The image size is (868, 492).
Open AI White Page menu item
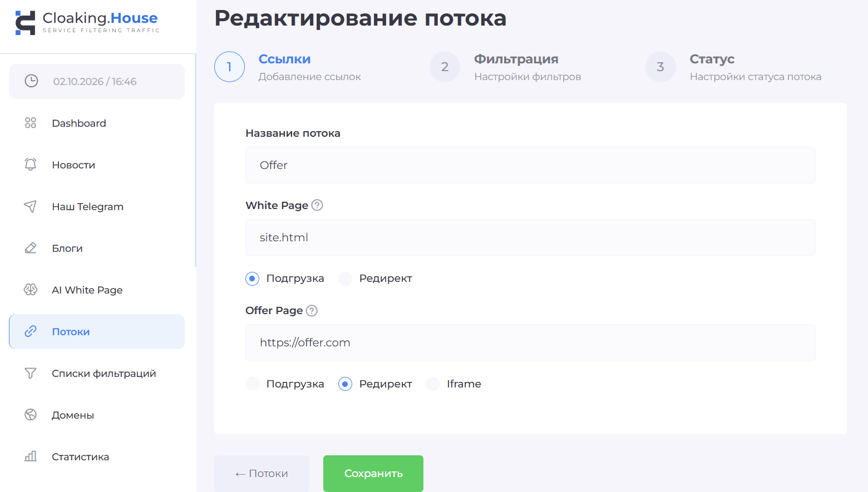click(97, 290)
